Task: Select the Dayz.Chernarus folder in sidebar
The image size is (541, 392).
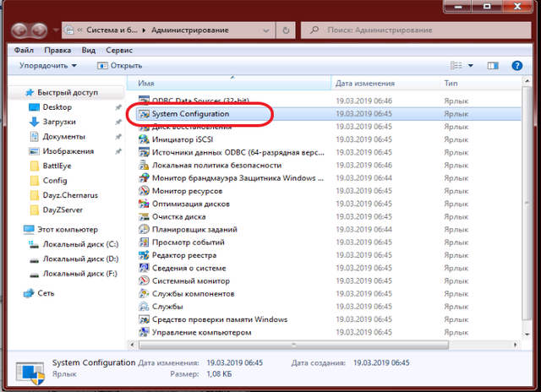Action: 66,195
